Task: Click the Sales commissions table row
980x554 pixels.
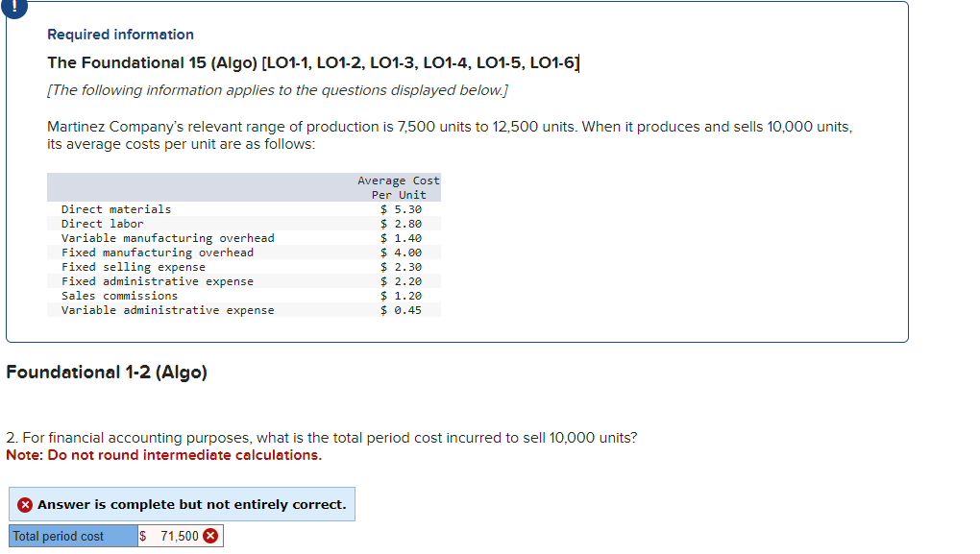Action: coord(240,295)
